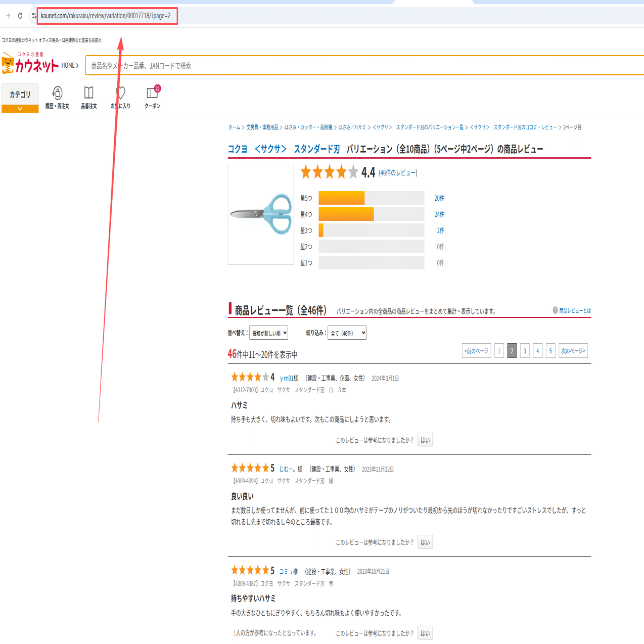The height and width of the screenshot is (644, 644).
Task: Click review title 良い良い
Action: tap(242, 496)
